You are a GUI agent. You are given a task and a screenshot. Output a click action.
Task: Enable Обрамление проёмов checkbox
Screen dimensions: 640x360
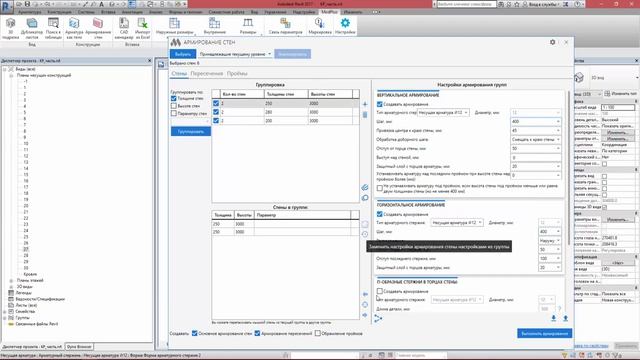tap(318, 333)
